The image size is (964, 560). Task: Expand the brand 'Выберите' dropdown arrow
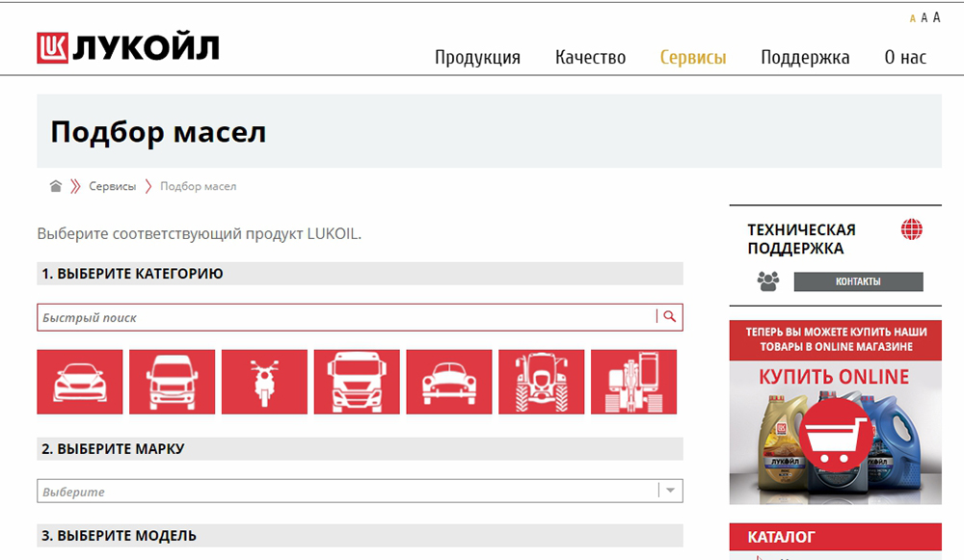(x=671, y=491)
